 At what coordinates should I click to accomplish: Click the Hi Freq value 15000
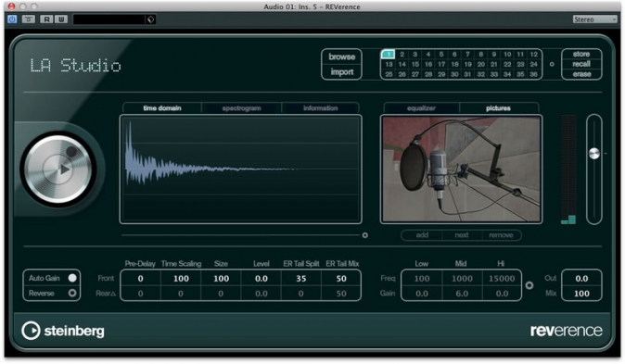point(502,279)
